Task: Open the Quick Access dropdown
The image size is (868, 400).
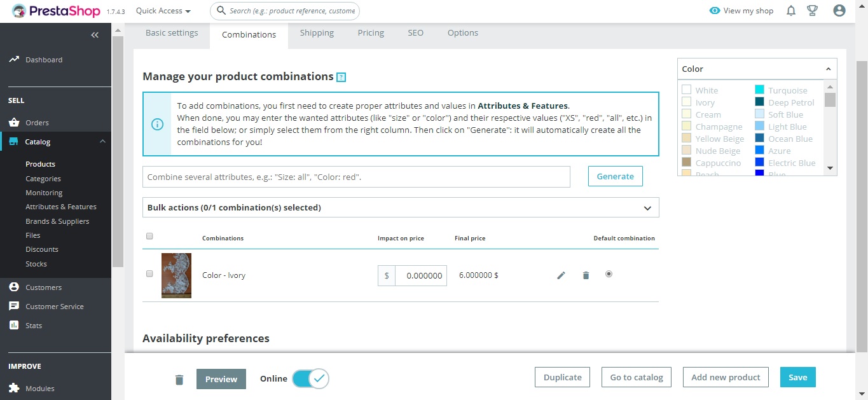Action: 162,11
